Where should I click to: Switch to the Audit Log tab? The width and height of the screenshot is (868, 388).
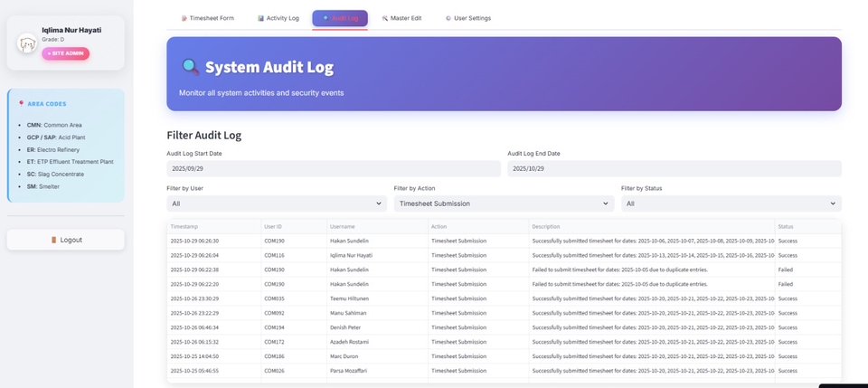click(x=340, y=18)
